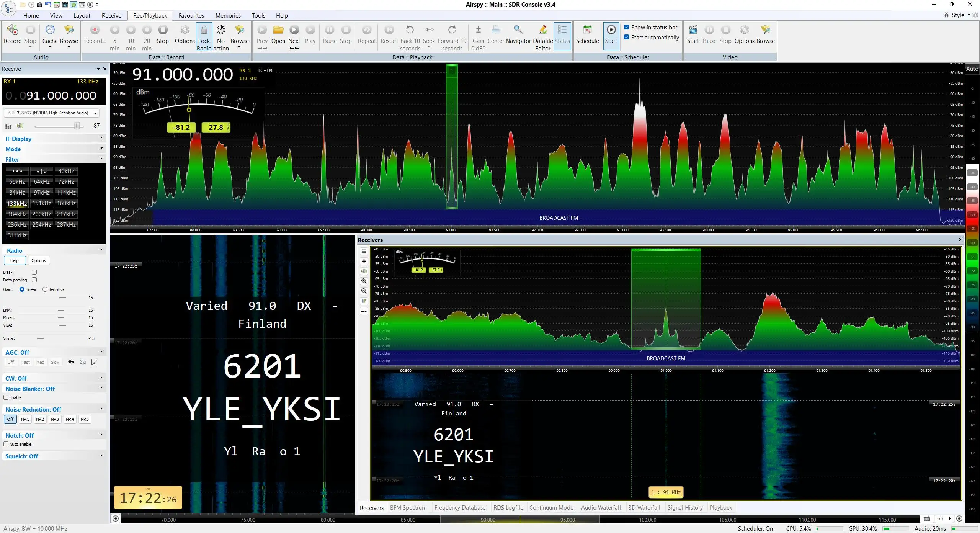980x533 pixels.
Task: Select the Sensitive gain radio button
Action: 45,289
